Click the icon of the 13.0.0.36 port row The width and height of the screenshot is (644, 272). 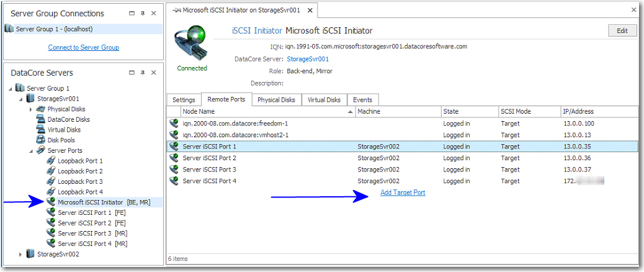click(x=174, y=158)
